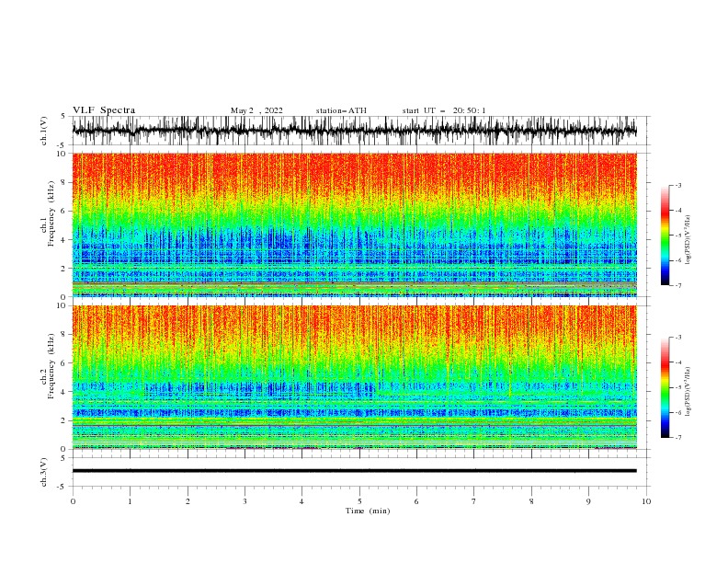The height and width of the screenshot is (563, 728).
Task: Click the "-3" value on ch.1 colorbar
Action: pos(677,185)
